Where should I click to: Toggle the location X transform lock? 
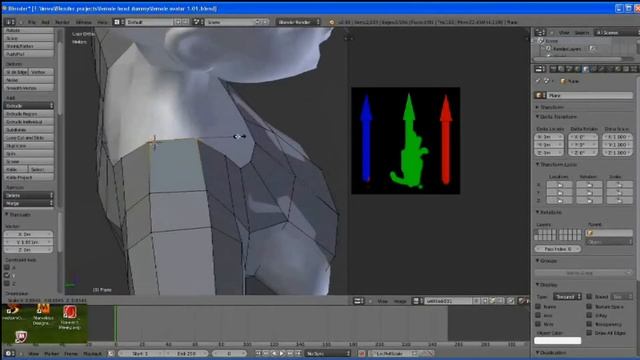[x=559, y=185]
